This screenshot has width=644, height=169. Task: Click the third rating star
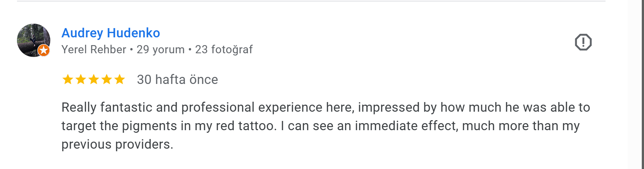click(x=94, y=80)
